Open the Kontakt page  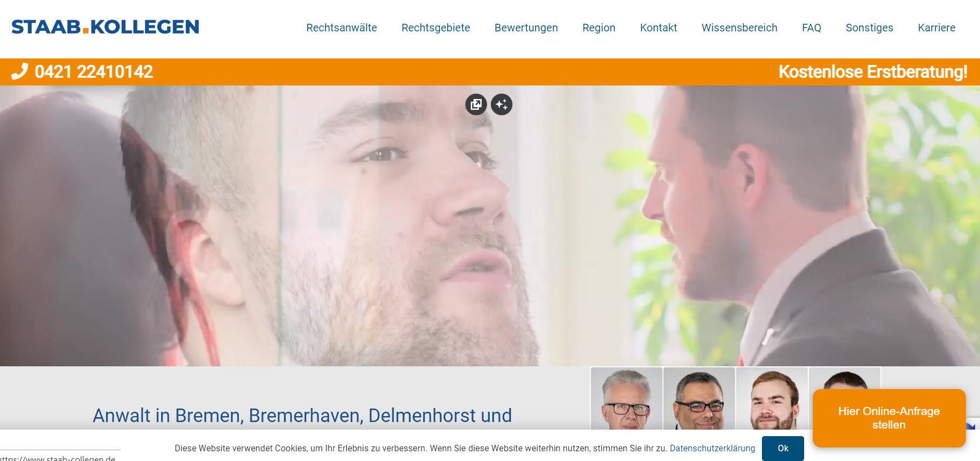[x=659, y=28]
